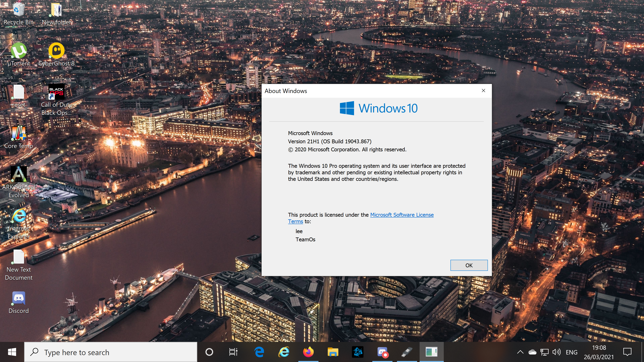The width and height of the screenshot is (644, 362).
Task: Click the licensee name 'lee'
Action: [x=299, y=231]
